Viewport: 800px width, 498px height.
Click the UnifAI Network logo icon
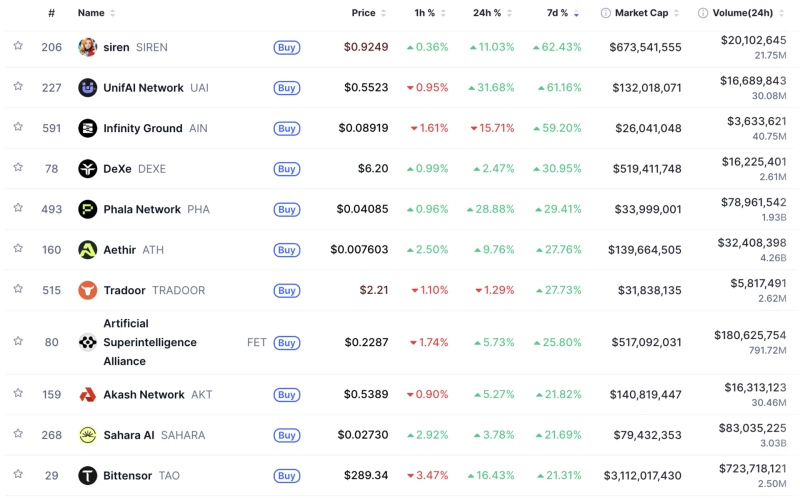(x=88, y=88)
